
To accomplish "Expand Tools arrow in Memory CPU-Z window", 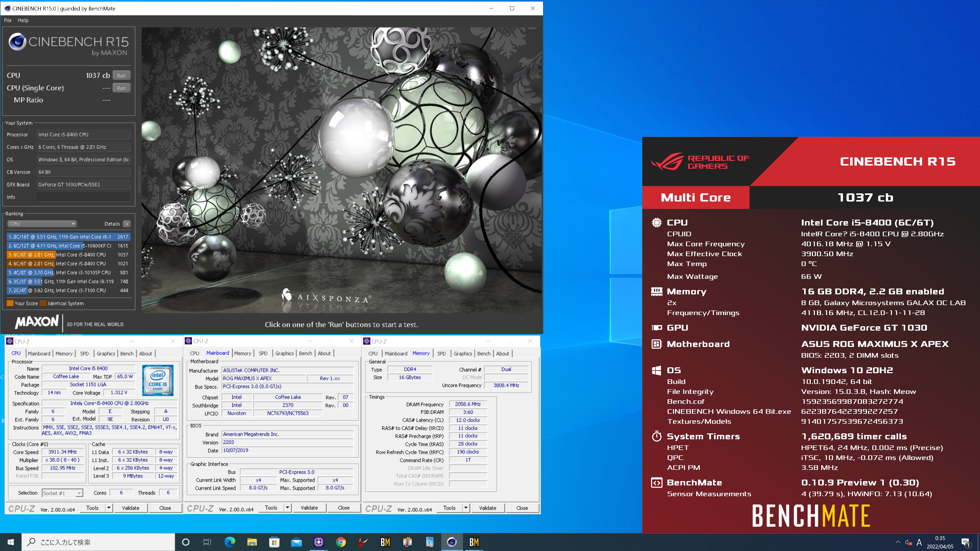I will (x=466, y=508).
